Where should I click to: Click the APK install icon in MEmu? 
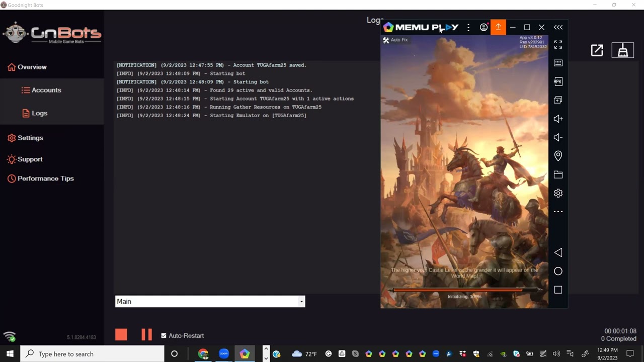(558, 81)
